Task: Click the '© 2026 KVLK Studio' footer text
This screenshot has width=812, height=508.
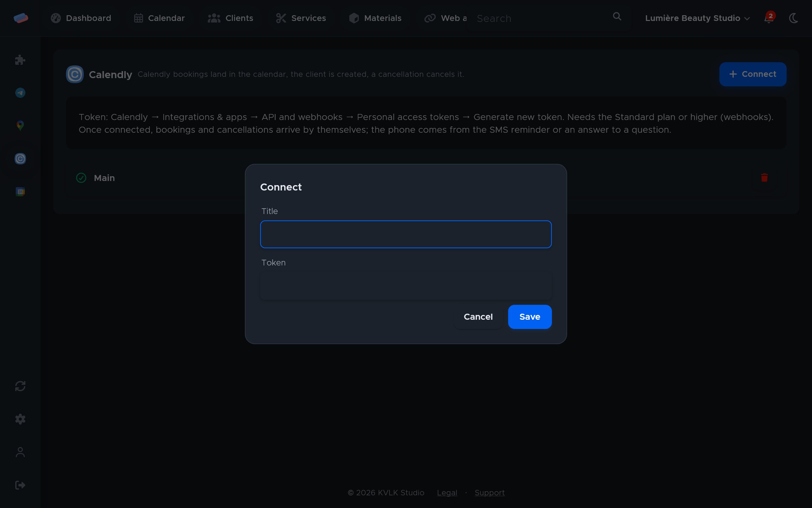Action: 386,492
